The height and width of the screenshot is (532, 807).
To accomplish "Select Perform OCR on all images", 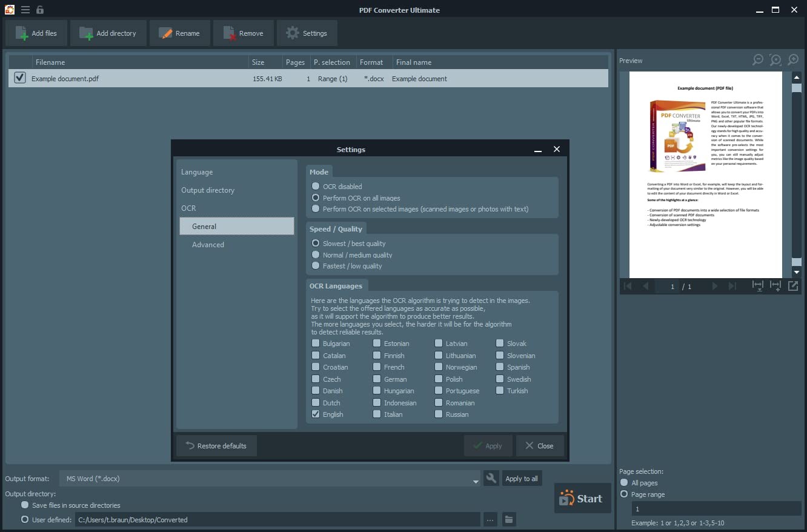I will (x=316, y=198).
